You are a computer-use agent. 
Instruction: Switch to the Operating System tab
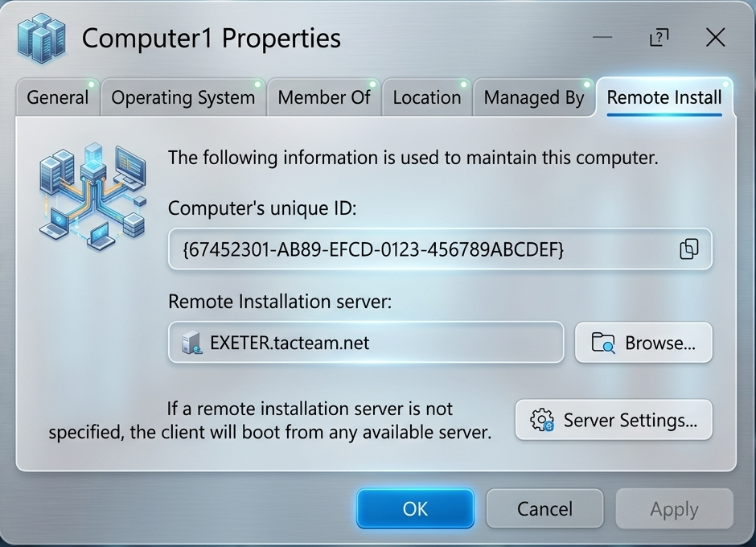click(183, 97)
